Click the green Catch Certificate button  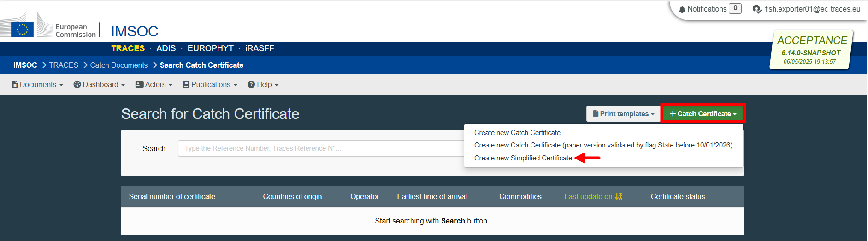(x=703, y=114)
